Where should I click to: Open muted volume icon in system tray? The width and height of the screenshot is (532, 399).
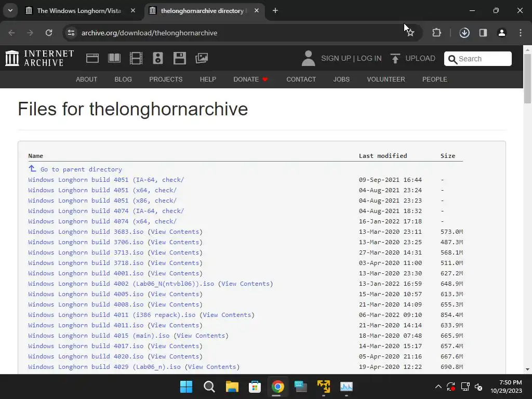[478, 387]
